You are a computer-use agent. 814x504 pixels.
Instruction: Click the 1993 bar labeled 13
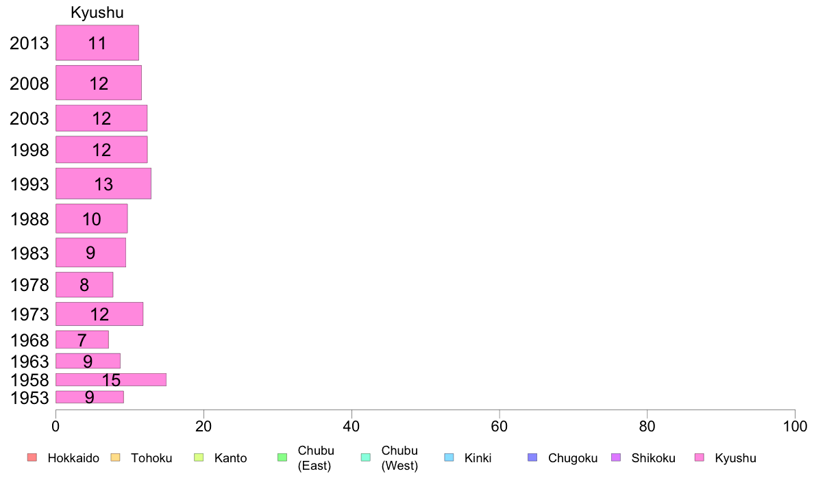pyautogui.click(x=103, y=184)
